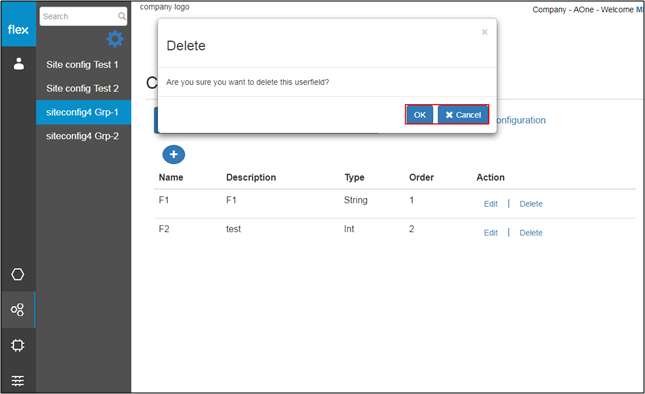Open siteconfig4 Grp-2 in list
Viewport: 645px width, 394px height.
point(82,136)
